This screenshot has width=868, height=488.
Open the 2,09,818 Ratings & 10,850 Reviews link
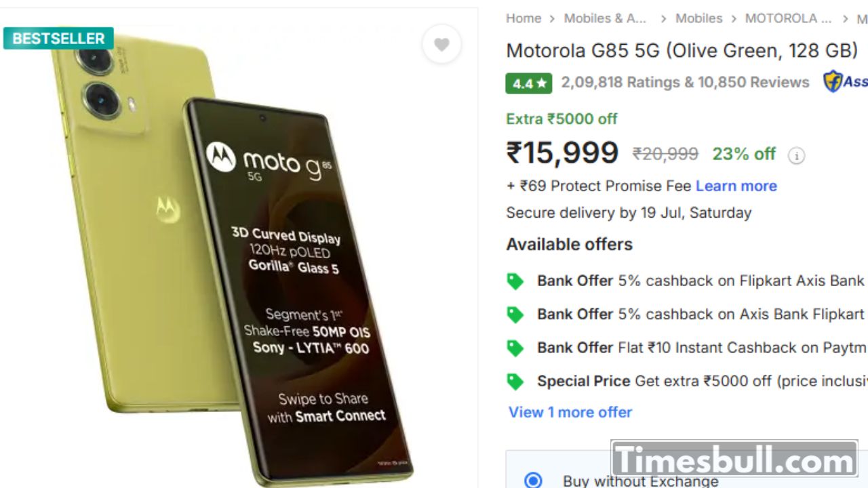click(x=685, y=83)
